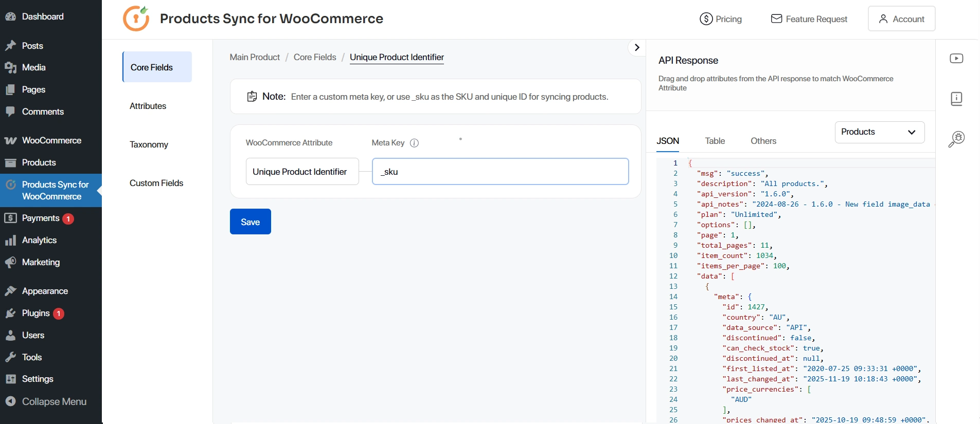Open WooCommerce in WordPress sidebar
The image size is (980, 424).
pos(51,140)
